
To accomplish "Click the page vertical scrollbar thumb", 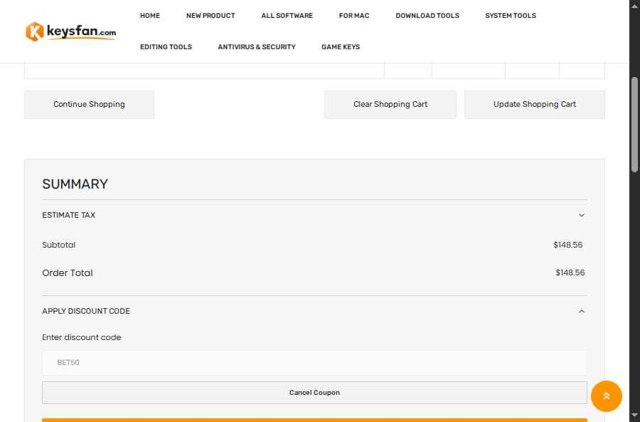I will pos(634,124).
